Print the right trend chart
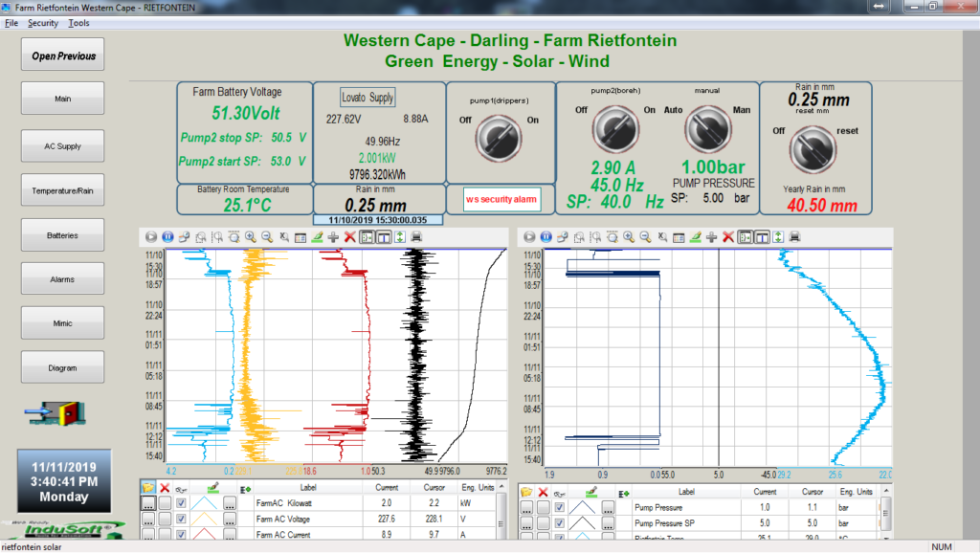This screenshot has width=980, height=553. pyautogui.click(x=795, y=237)
